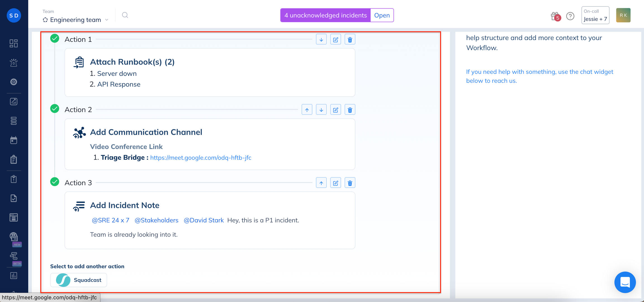Edit Action 3
Screen dimensions: 644x302
coord(335,183)
